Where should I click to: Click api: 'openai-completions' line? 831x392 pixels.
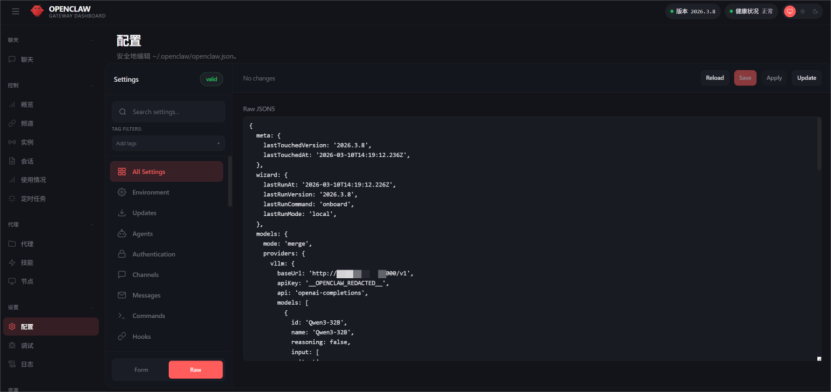[x=322, y=293]
